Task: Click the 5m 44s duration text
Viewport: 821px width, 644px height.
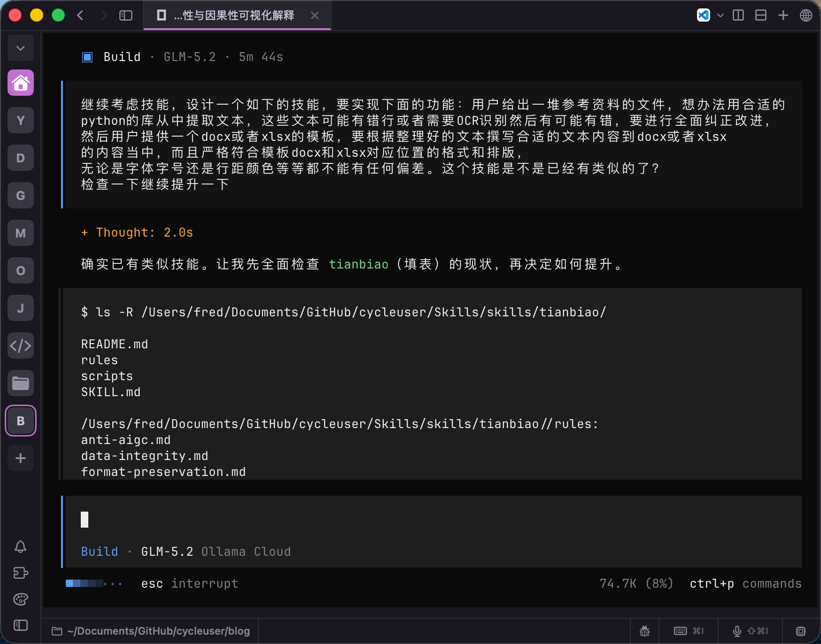Action: (x=261, y=57)
